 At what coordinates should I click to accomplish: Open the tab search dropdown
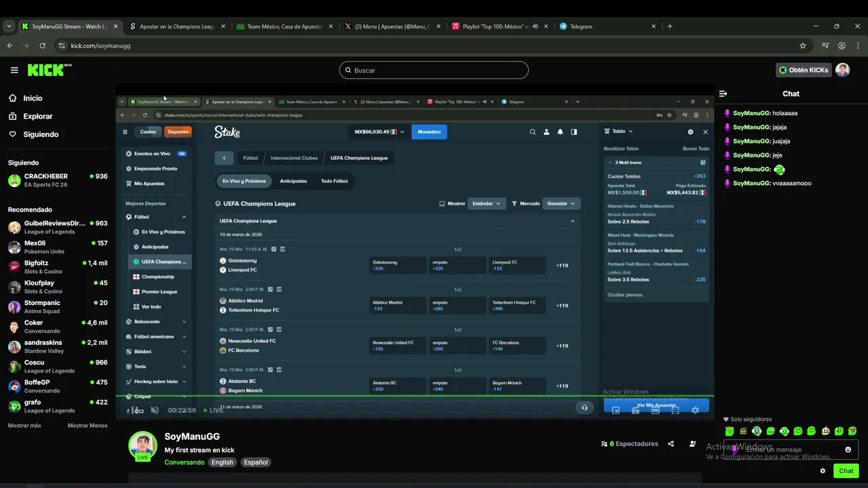click(8, 26)
